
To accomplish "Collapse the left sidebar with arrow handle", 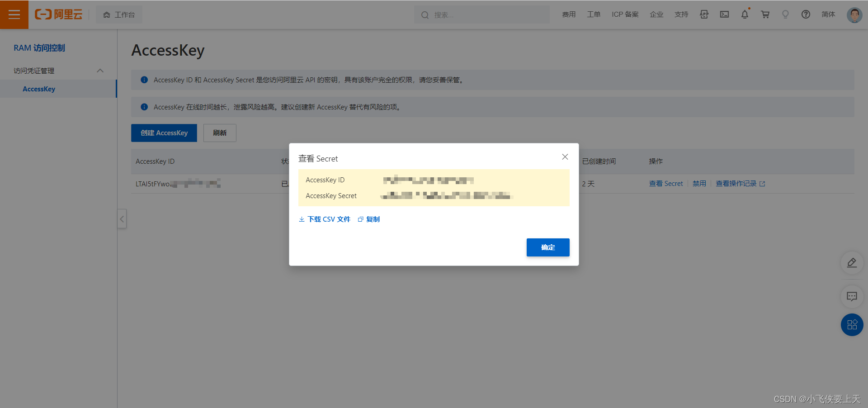I will coord(122,219).
